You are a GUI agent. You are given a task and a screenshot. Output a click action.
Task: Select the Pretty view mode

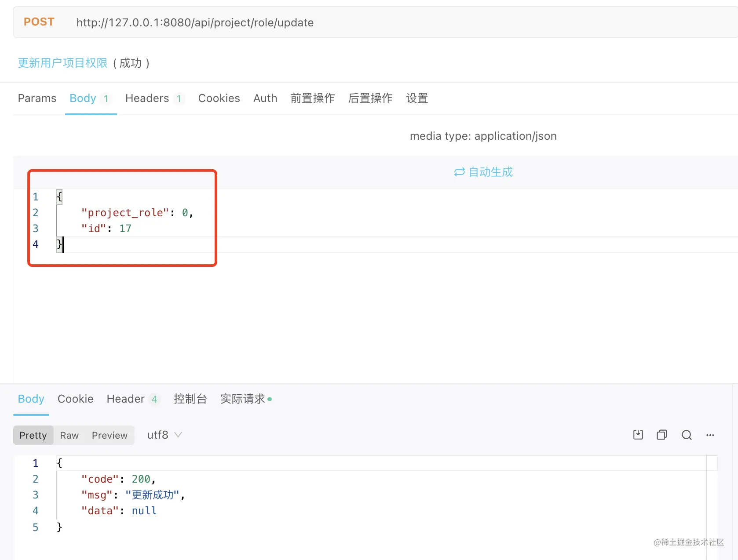(x=33, y=435)
